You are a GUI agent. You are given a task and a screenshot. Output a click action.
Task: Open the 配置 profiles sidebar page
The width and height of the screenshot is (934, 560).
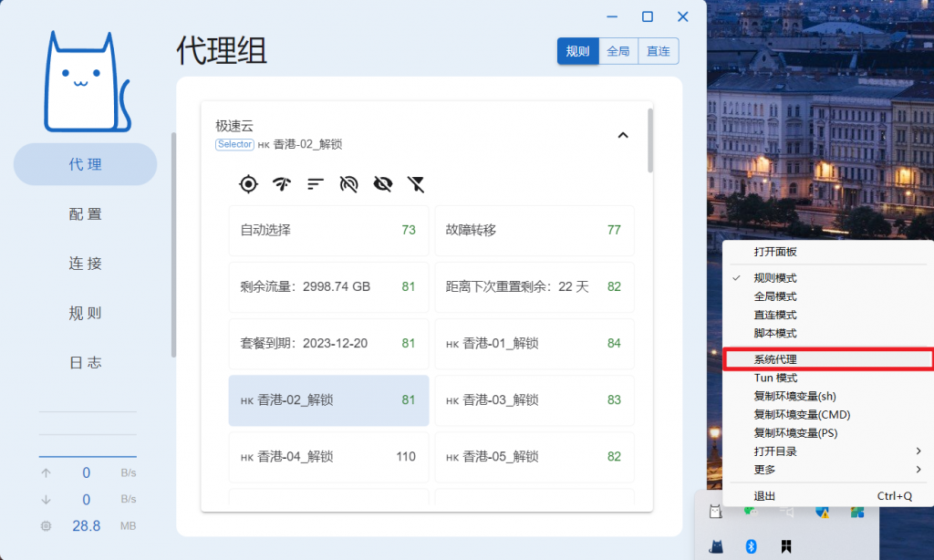pos(85,213)
